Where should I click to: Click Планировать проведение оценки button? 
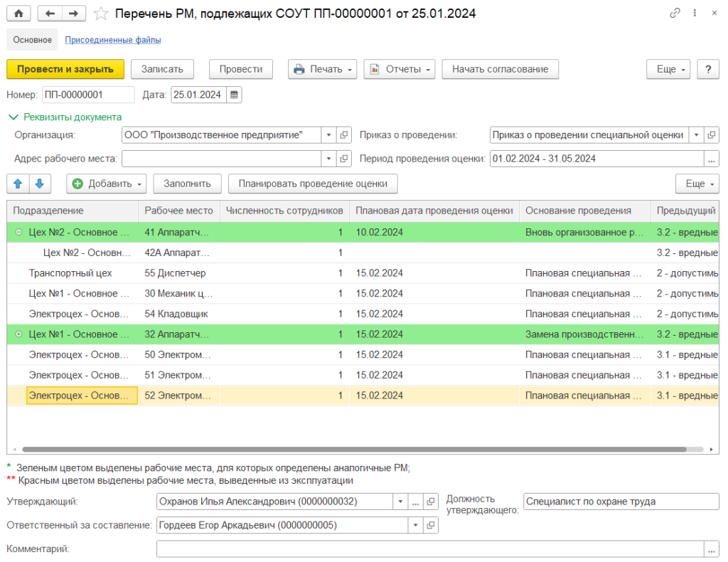(x=313, y=184)
